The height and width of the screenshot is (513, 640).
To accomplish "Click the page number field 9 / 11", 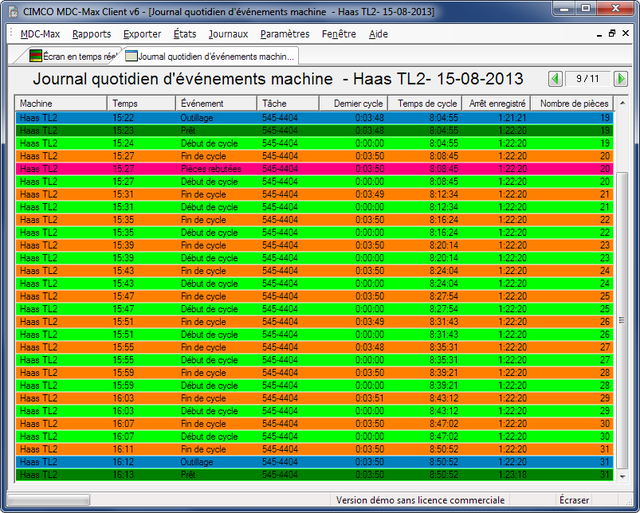I will (588, 79).
